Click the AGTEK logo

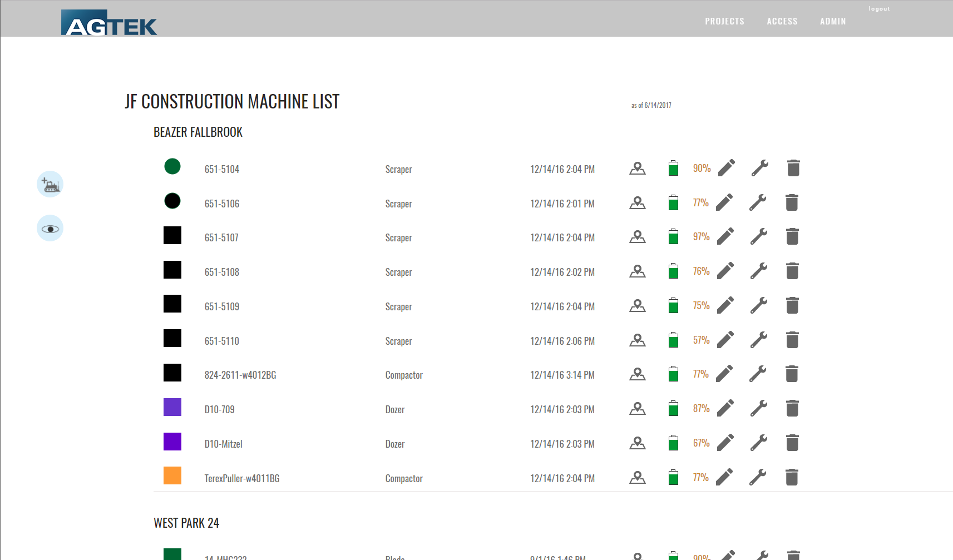[x=109, y=23]
